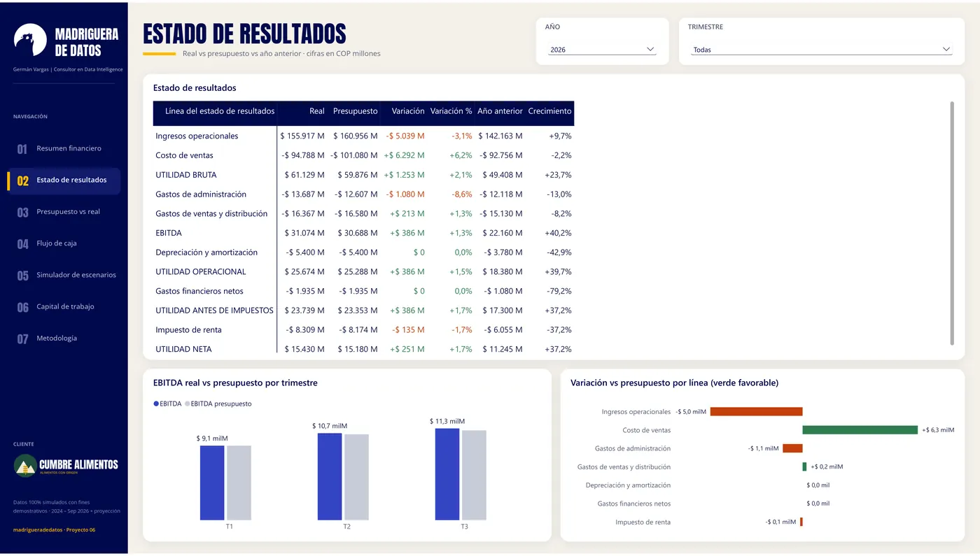Click the Variación % column header

(x=451, y=111)
